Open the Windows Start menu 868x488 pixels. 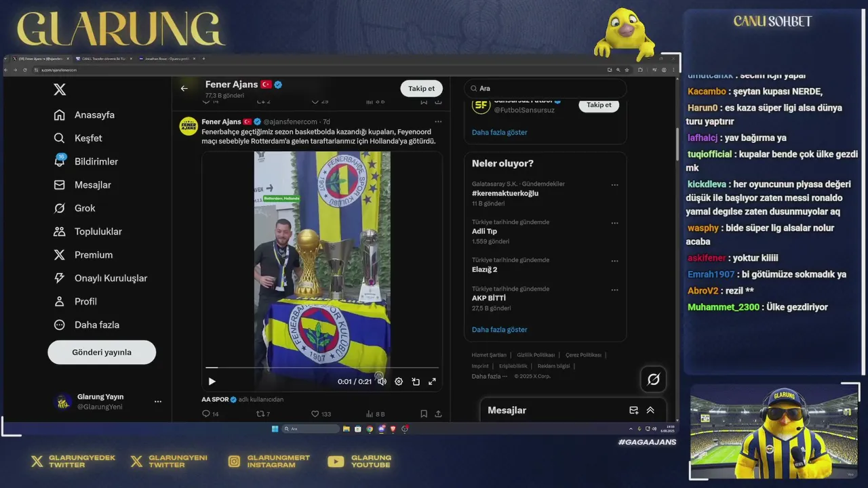(275, 429)
